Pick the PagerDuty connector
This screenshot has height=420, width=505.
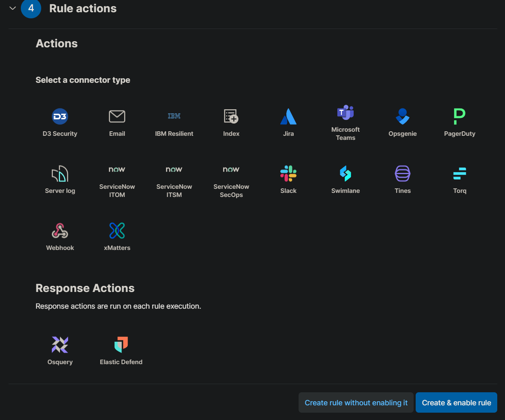pos(460,122)
